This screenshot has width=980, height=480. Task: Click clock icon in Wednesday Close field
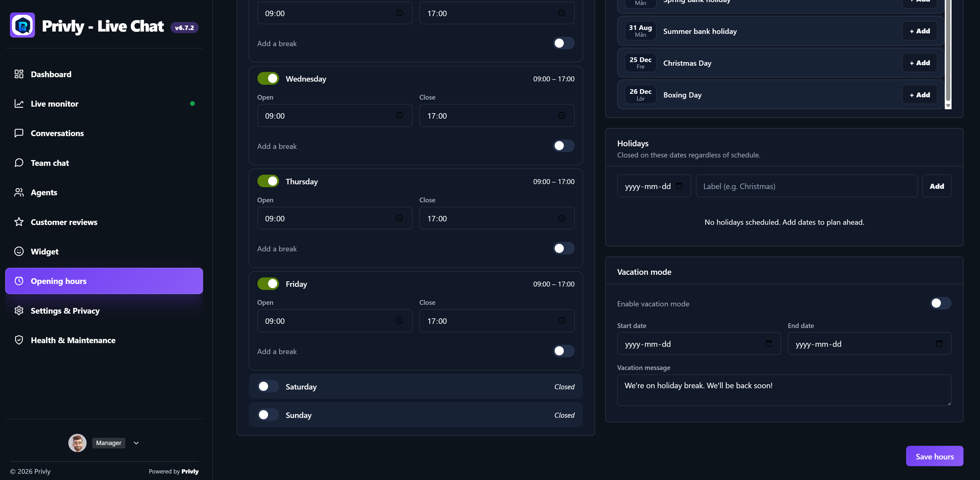point(561,116)
